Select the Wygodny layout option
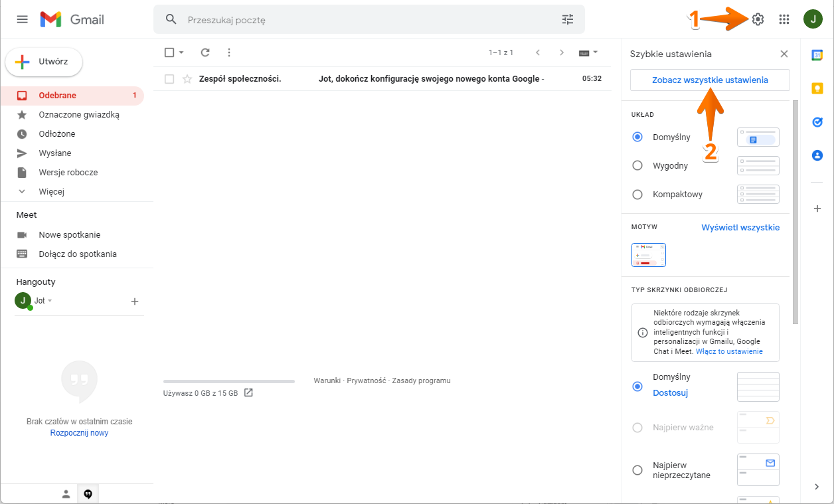Viewport: 834px width, 504px height. 637,165
